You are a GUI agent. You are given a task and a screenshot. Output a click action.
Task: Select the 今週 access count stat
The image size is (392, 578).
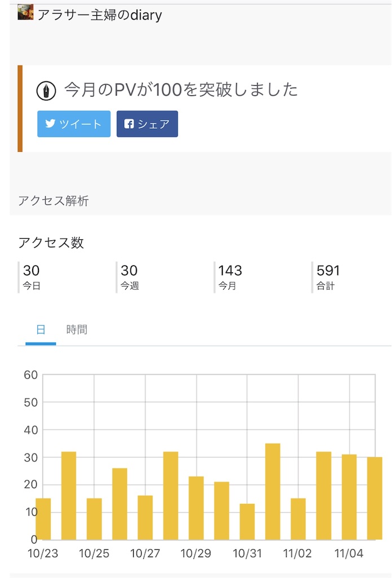pyautogui.click(x=129, y=277)
